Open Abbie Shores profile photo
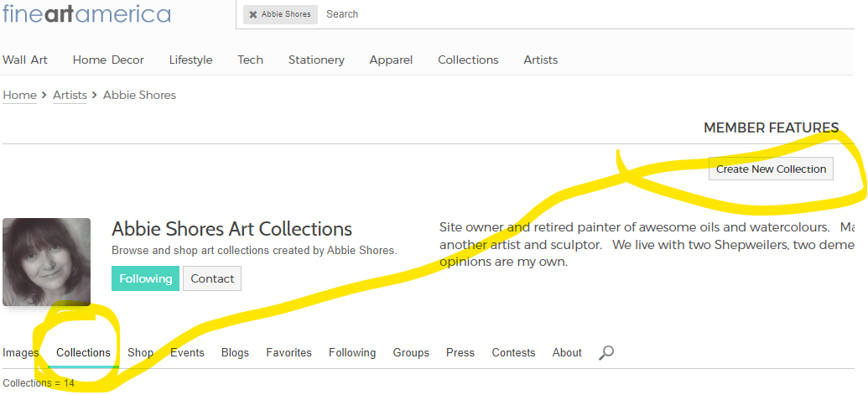The image size is (868, 395). tap(46, 262)
